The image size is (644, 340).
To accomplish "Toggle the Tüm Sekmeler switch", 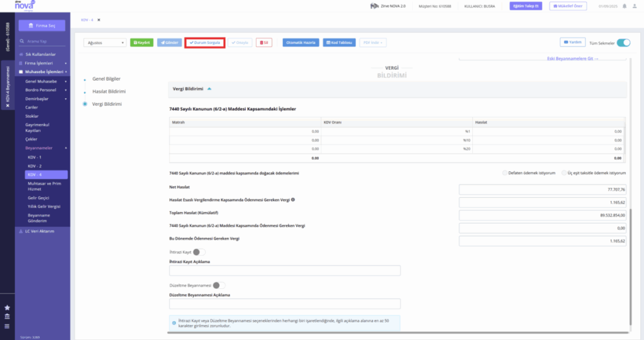I will (623, 43).
